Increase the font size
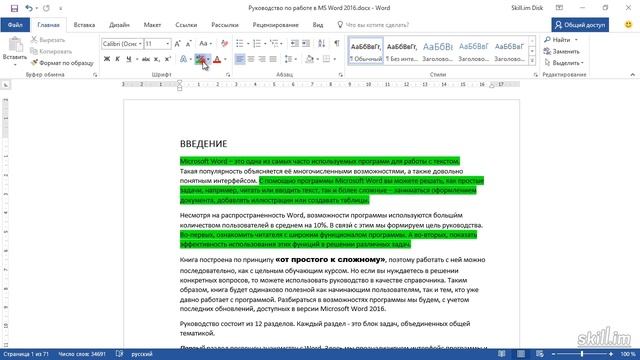This screenshot has width=640, height=360. (x=178, y=44)
